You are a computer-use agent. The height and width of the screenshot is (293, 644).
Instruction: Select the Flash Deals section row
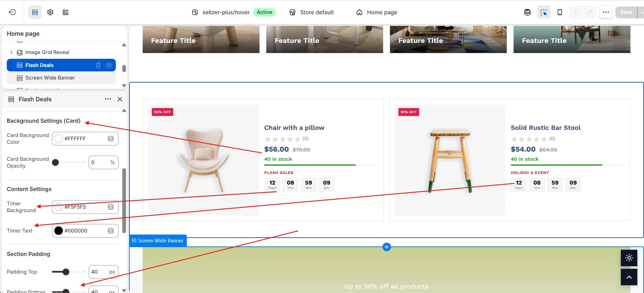pyautogui.click(x=61, y=65)
